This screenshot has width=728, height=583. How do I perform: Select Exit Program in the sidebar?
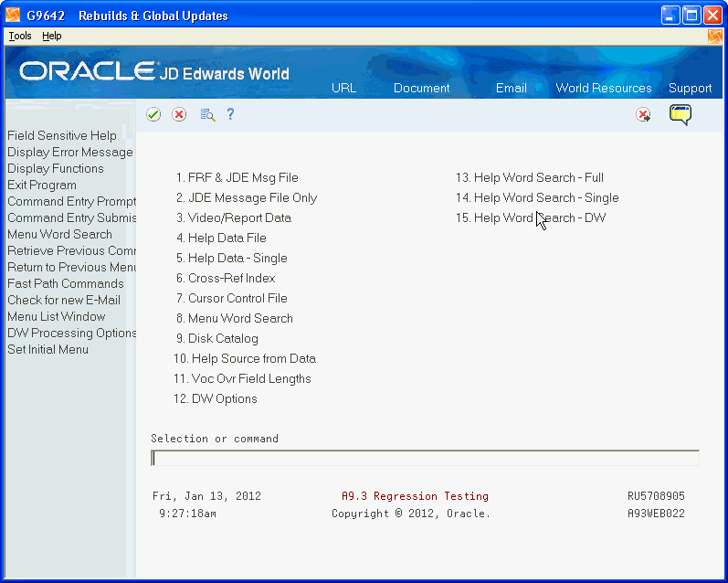tap(42, 185)
